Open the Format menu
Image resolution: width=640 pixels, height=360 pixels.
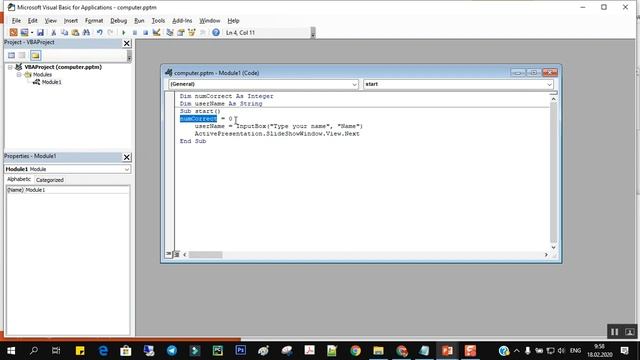tap(94, 20)
